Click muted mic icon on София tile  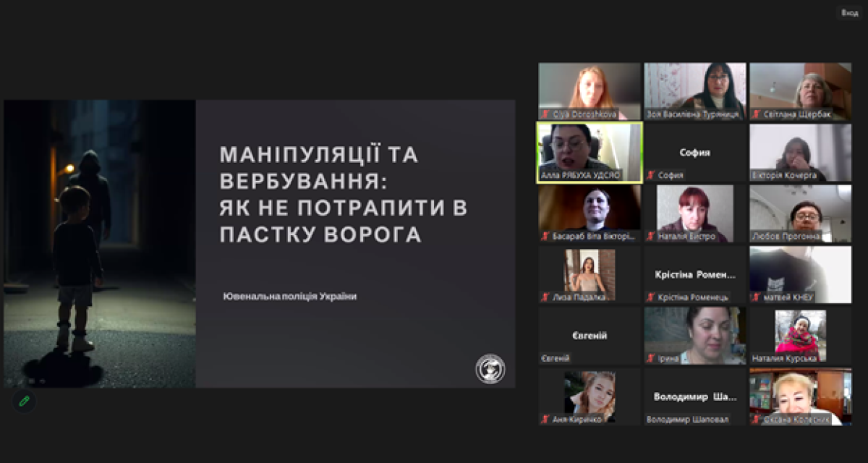tap(651, 175)
